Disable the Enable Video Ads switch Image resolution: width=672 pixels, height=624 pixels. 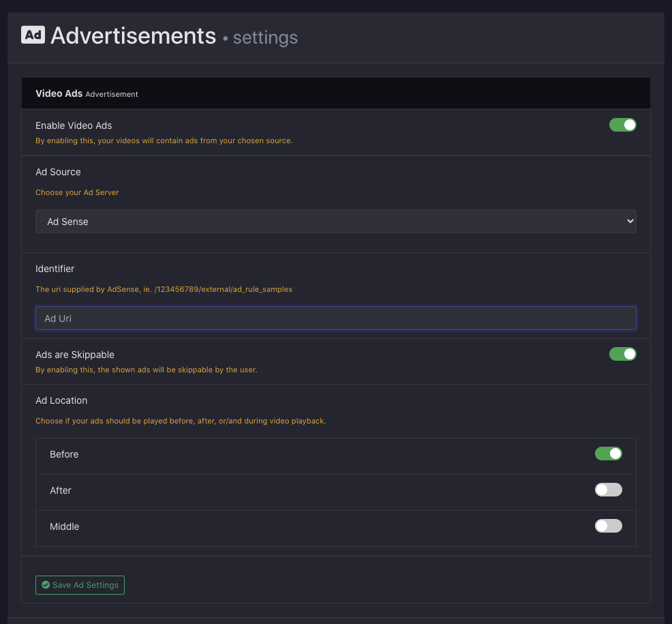(622, 125)
